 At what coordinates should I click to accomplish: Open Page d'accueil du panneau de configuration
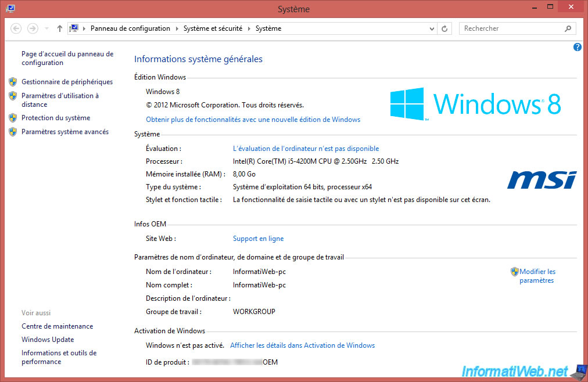click(67, 59)
